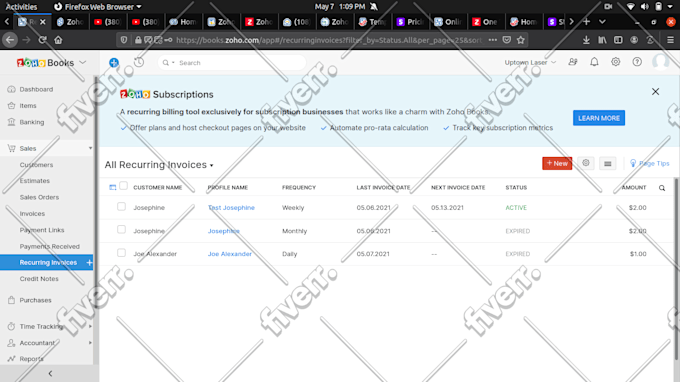This screenshot has width=680, height=382.
Task: Open Uptown Laser organization dropdown
Action: (x=530, y=62)
